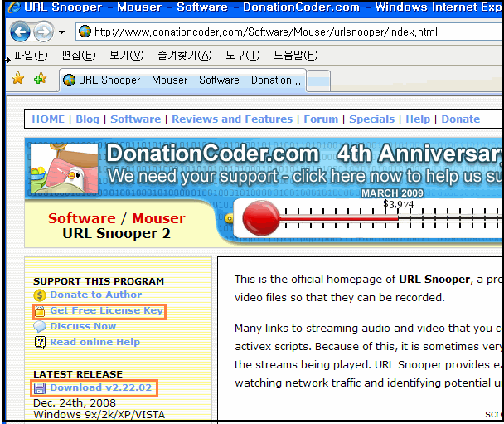This screenshot has width=504, height=424.
Task: Open the 도구(T) menu
Action: coord(243,55)
